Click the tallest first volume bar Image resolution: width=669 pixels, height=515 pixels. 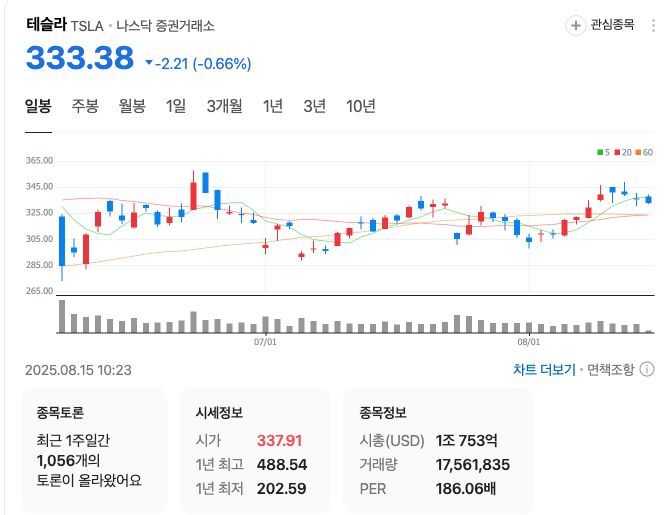(x=62, y=316)
